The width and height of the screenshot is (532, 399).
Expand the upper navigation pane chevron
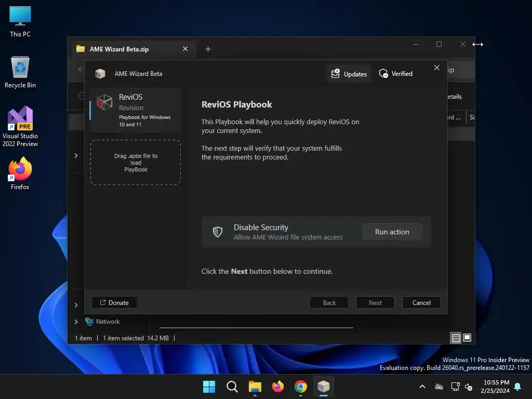pos(76,155)
